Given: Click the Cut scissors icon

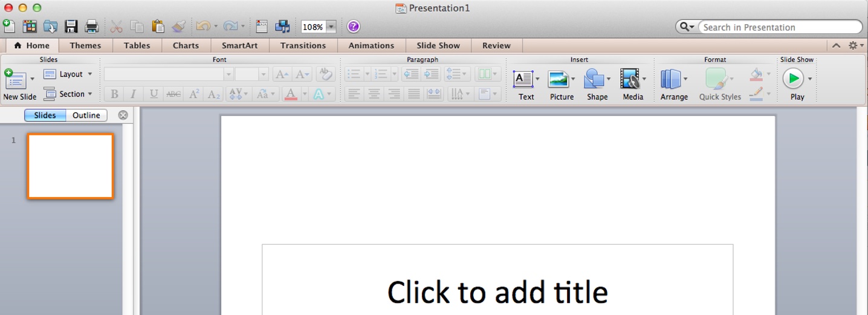Looking at the screenshot, I should 116,27.
